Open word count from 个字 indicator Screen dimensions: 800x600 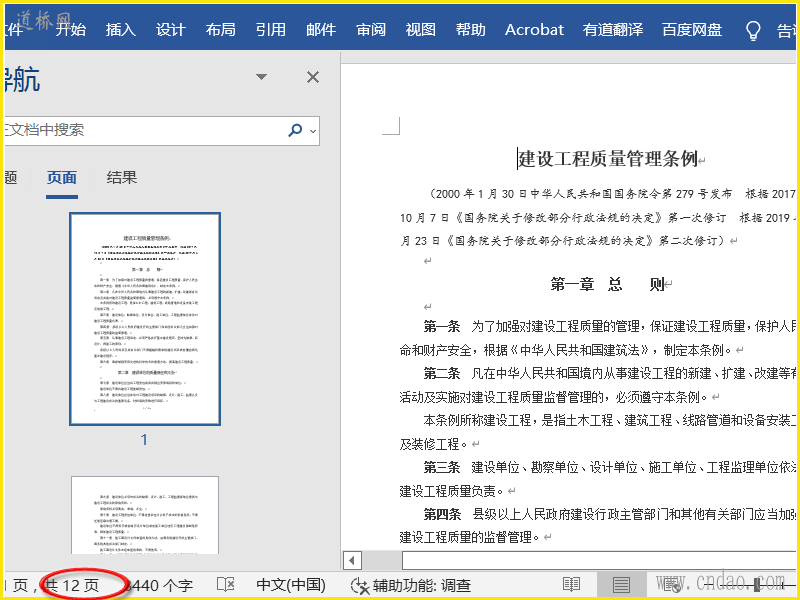[159, 585]
